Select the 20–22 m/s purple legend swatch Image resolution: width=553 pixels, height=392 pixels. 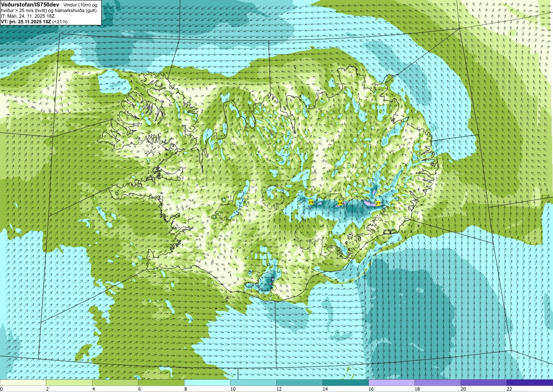[484, 383]
